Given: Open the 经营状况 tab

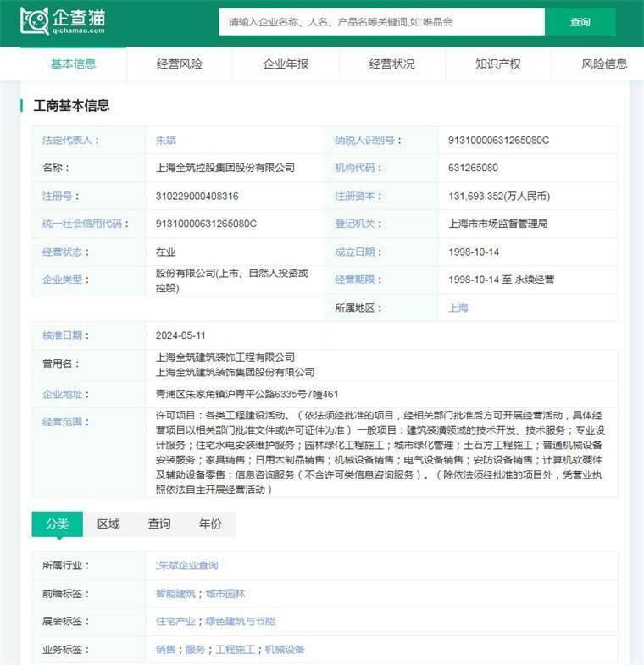Looking at the screenshot, I should [391, 64].
